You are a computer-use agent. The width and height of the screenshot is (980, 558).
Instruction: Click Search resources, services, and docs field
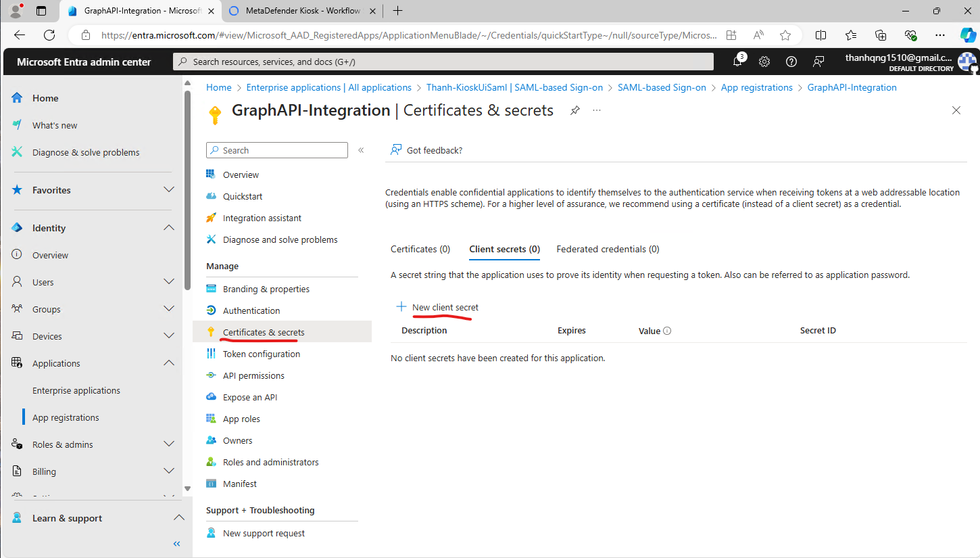pos(443,62)
